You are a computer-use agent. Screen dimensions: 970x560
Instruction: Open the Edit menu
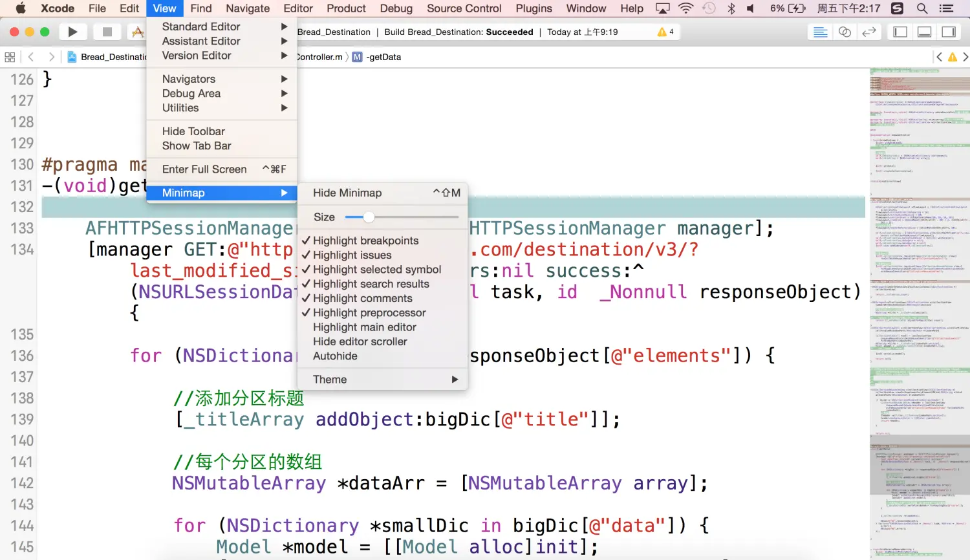tap(129, 8)
